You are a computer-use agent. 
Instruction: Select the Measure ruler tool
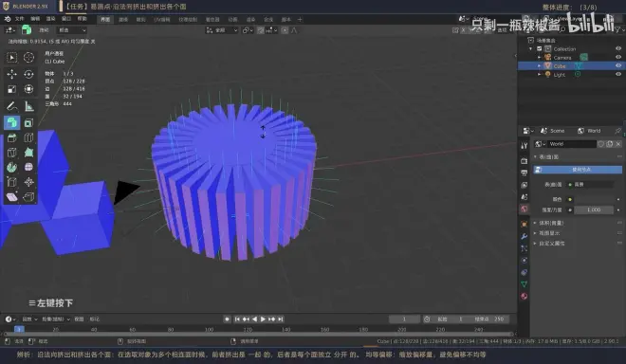click(28, 106)
